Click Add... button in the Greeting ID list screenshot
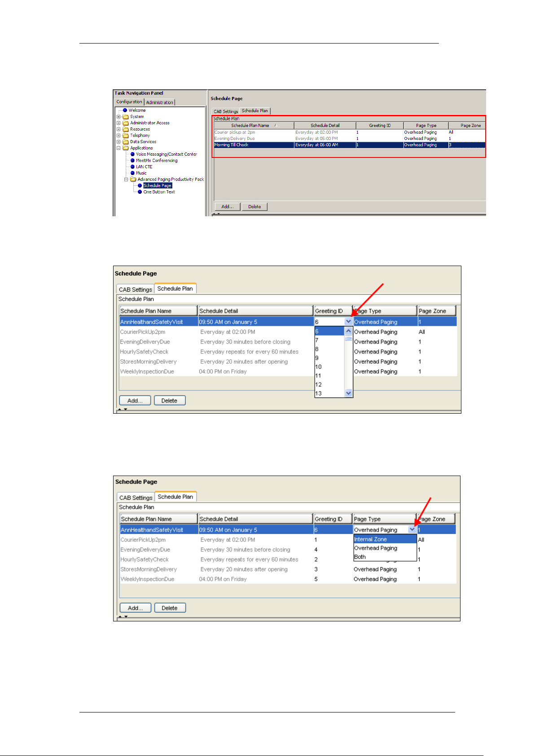This screenshot has height=756, width=535. pyautogui.click(x=135, y=401)
